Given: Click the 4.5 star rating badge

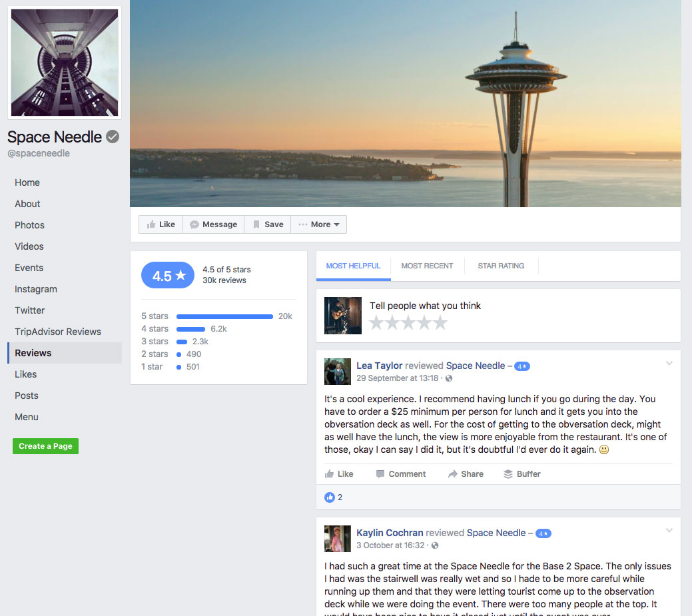Looking at the screenshot, I should point(168,275).
